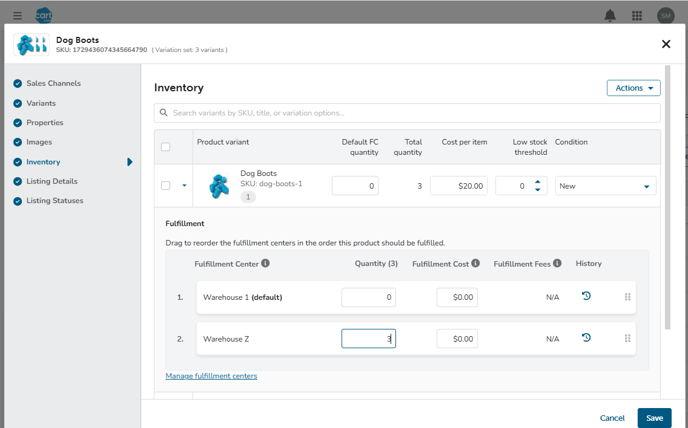The height and width of the screenshot is (428, 688).
Task: Open the apps grid icon
Action: (637, 16)
